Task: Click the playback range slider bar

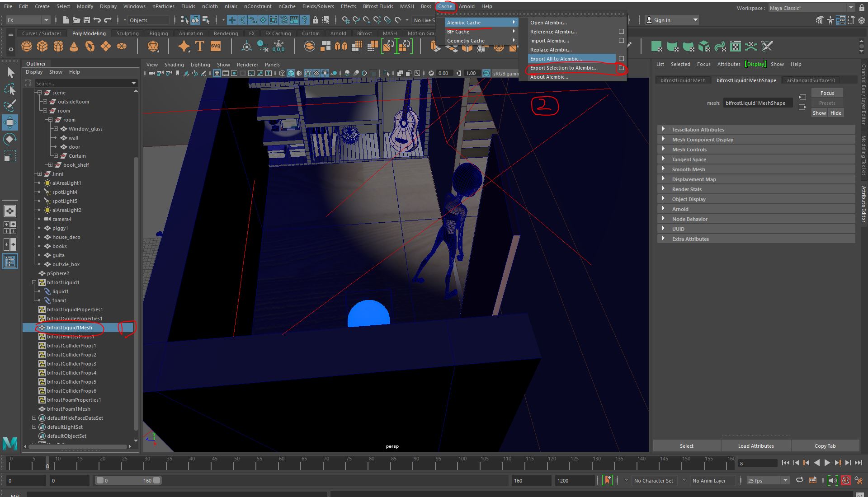Action: click(x=129, y=480)
